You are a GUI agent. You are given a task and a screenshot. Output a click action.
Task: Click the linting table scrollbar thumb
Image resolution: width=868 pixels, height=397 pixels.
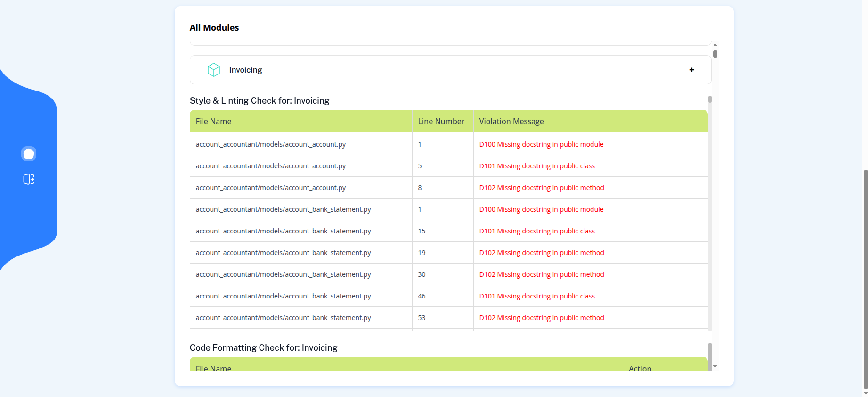710,99
